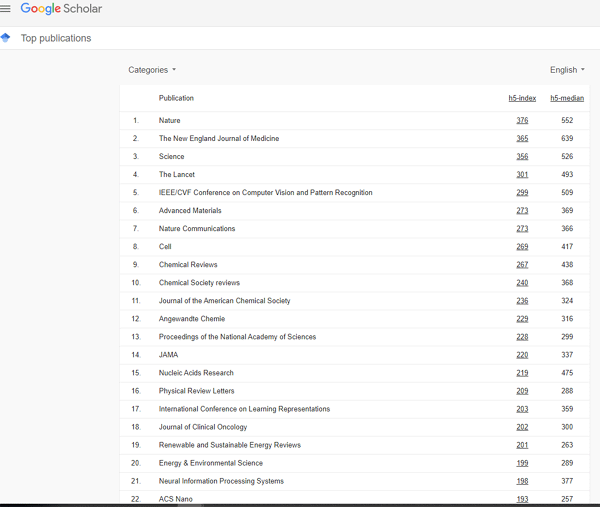The height and width of the screenshot is (507, 600).
Task: Click the Top publications heading text
Action: 56,38
